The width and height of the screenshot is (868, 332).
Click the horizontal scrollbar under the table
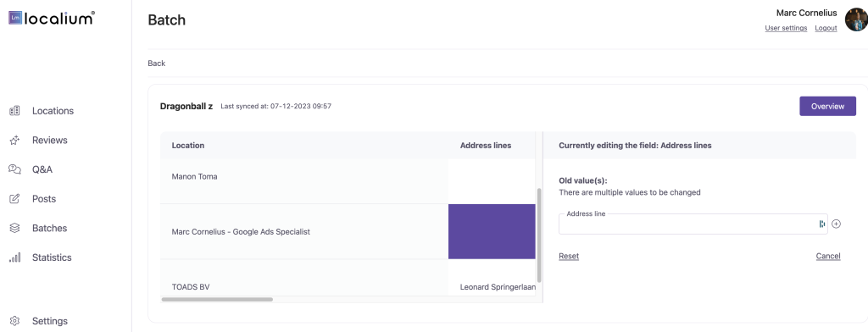tap(217, 299)
